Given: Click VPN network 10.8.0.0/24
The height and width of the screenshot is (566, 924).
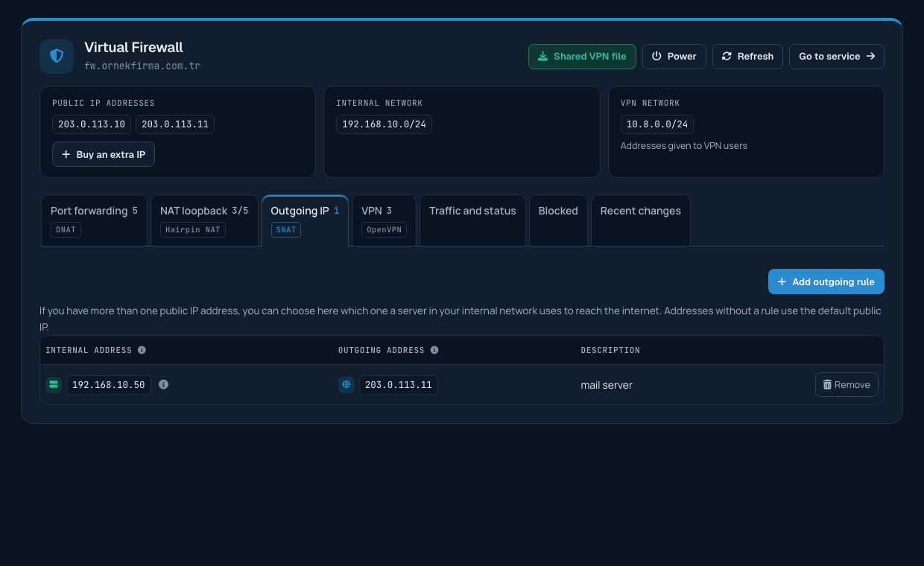Looking at the screenshot, I should pos(657,124).
